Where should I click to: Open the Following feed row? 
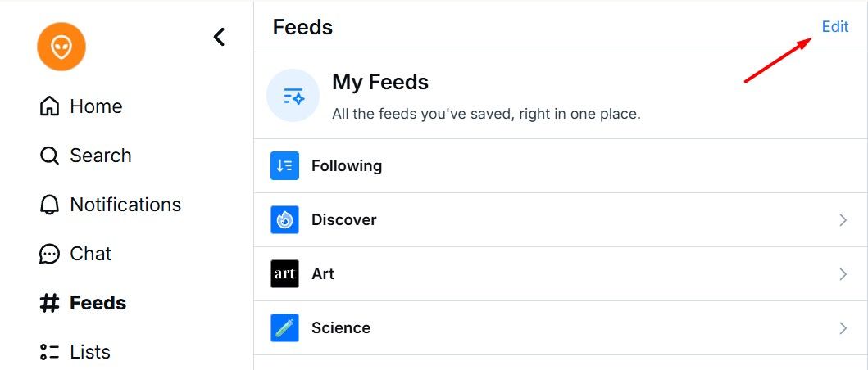pyautogui.click(x=347, y=165)
